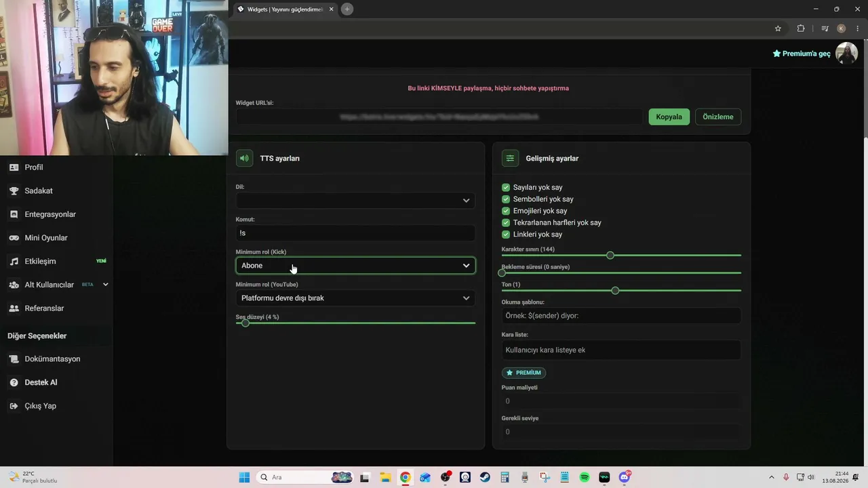Bookmark this page with the star icon
The height and width of the screenshot is (488, 868).
(x=778, y=28)
